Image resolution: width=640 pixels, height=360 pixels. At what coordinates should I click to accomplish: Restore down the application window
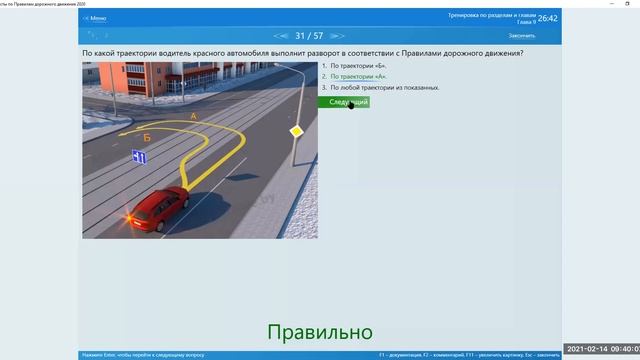click(627, 4)
